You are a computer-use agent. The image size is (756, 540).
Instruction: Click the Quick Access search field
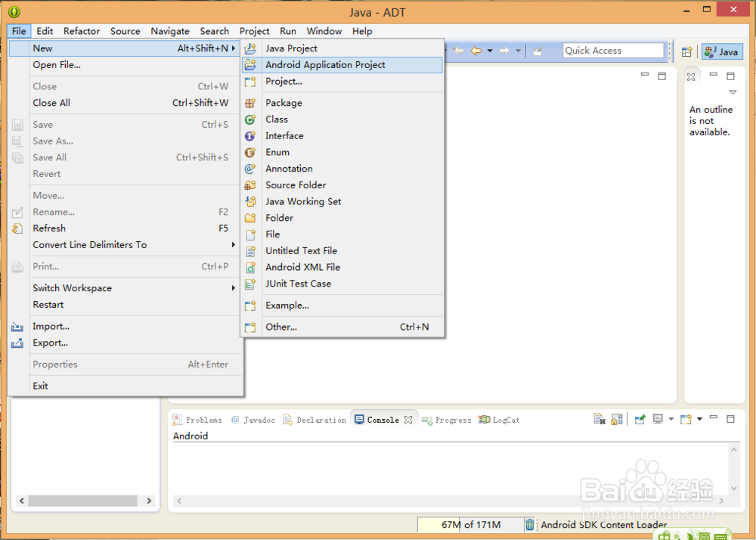point(613,51)
